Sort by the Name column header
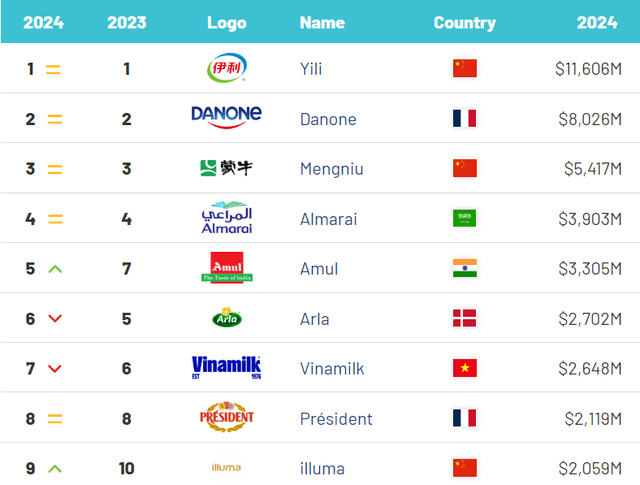The image size is (640, 485). (x=322, y=22)
